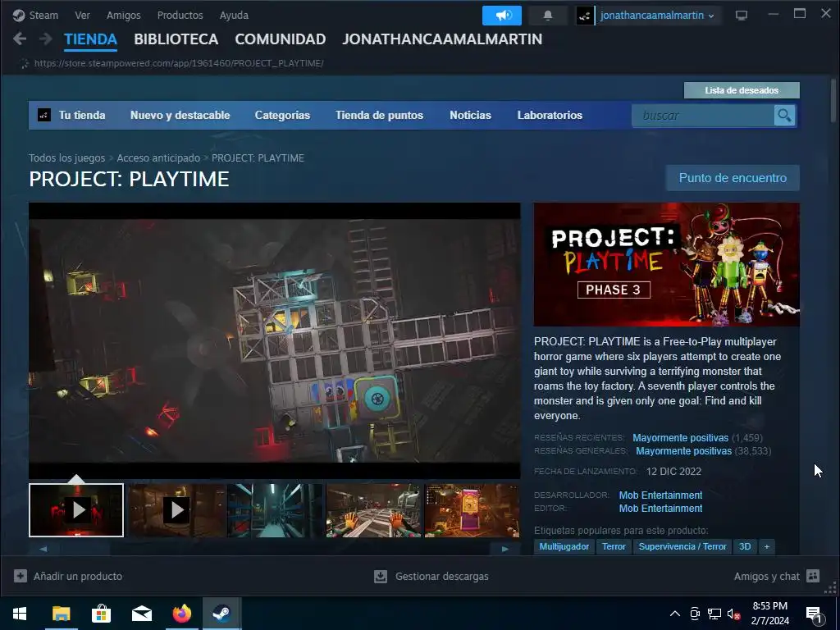
Task: Open the Amigos menu
Action: point(123,15)
